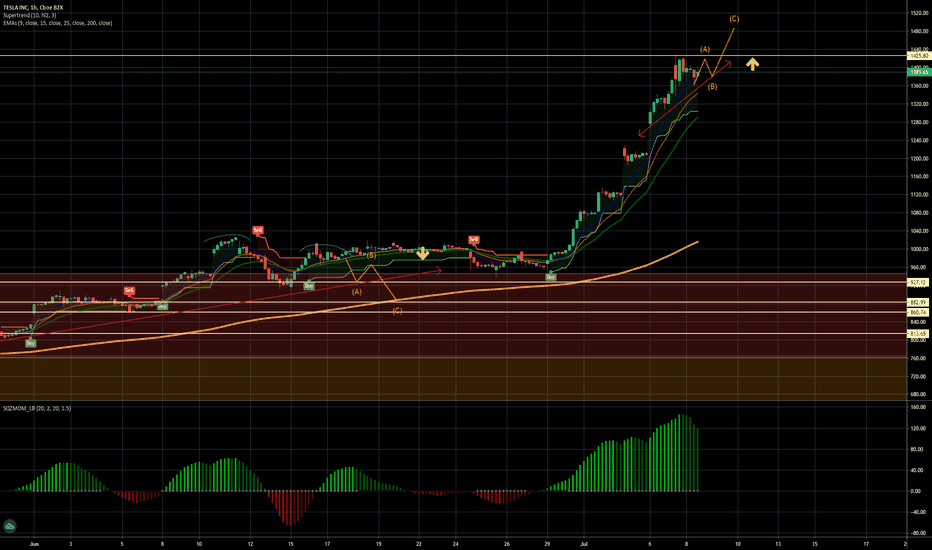The height and width of the screenshot is (550, 932).
Task: Click the 1425.80 price line label
Action: 920,56
